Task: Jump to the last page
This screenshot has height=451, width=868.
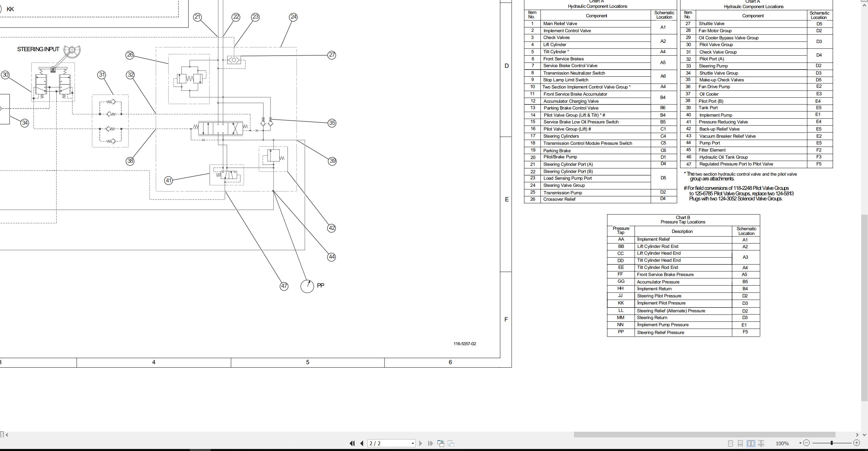Action: coord(431,443)
